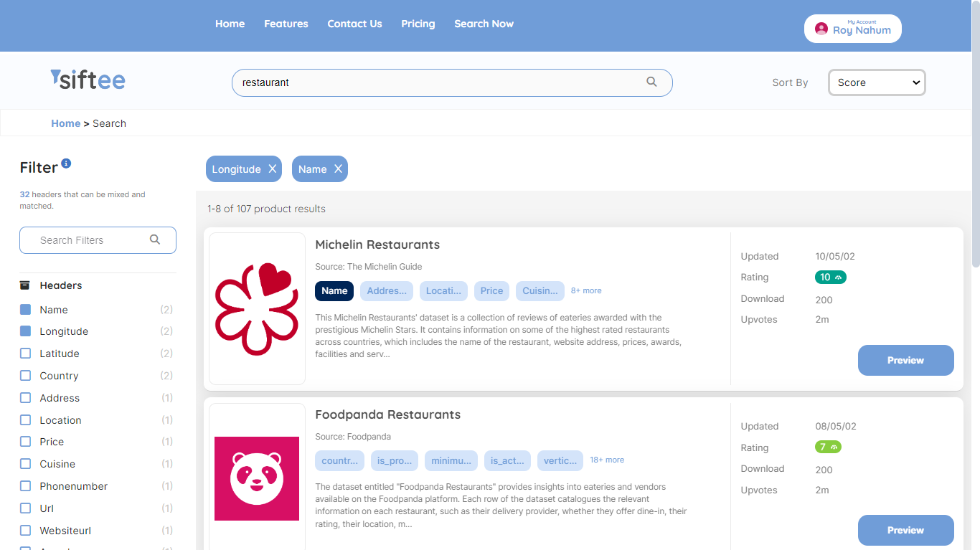Click the Filter info icon
The height and width of the screenshot is (550, 980).
pyautogui.click(x=66, y=163)
